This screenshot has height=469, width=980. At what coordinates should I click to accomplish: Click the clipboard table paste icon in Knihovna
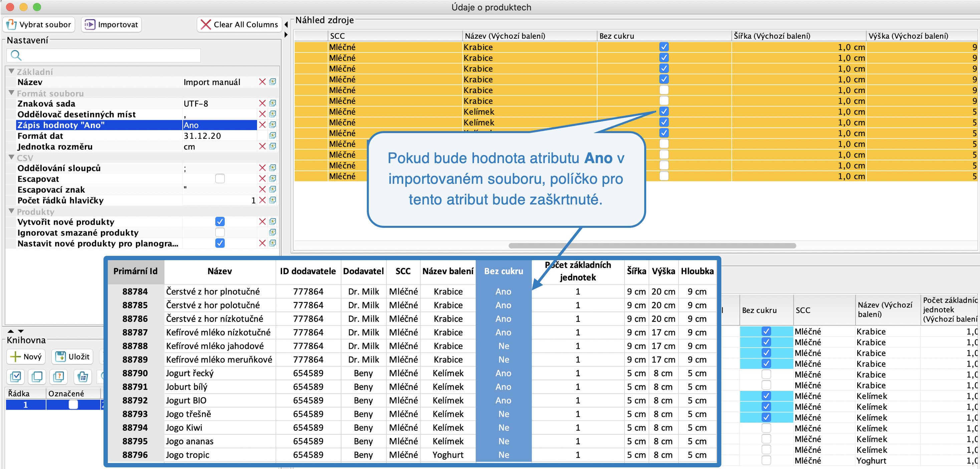(82, 377)
